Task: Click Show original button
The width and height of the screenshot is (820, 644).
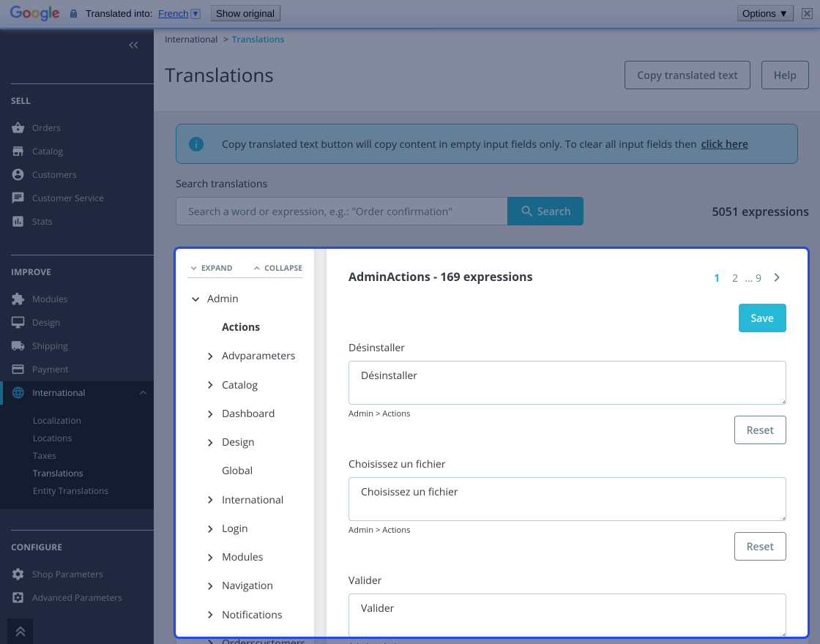Action: [x=245, y=14]
